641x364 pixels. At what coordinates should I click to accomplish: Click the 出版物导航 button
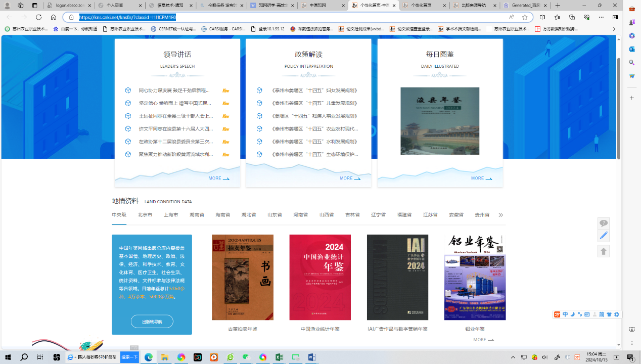pyautogui.click(x=152, y=322)
